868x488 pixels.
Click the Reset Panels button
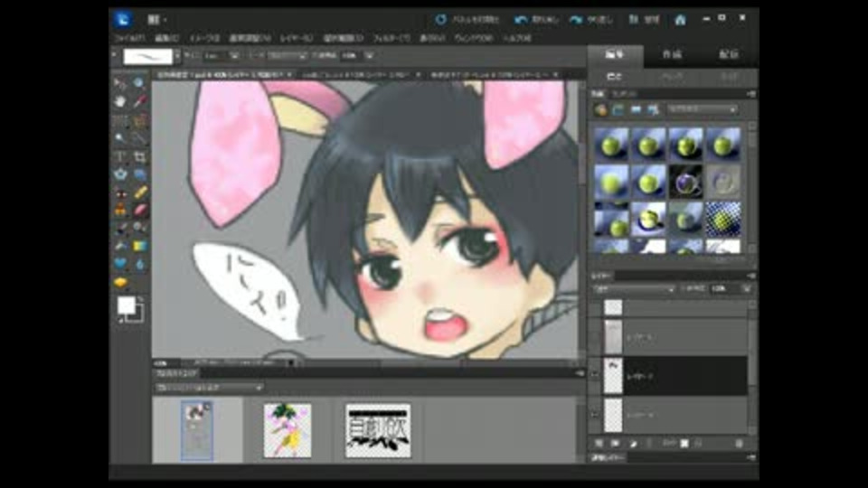click(468, 20)
